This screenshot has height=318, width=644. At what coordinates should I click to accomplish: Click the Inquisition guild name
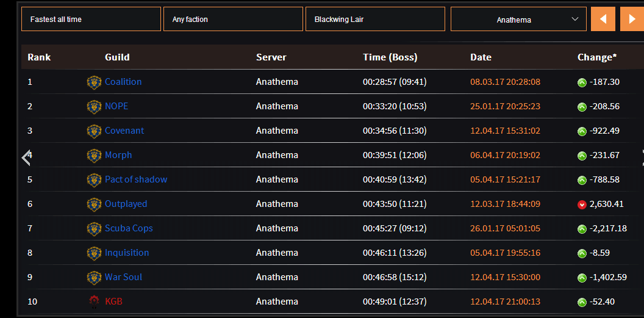(127, 253)
